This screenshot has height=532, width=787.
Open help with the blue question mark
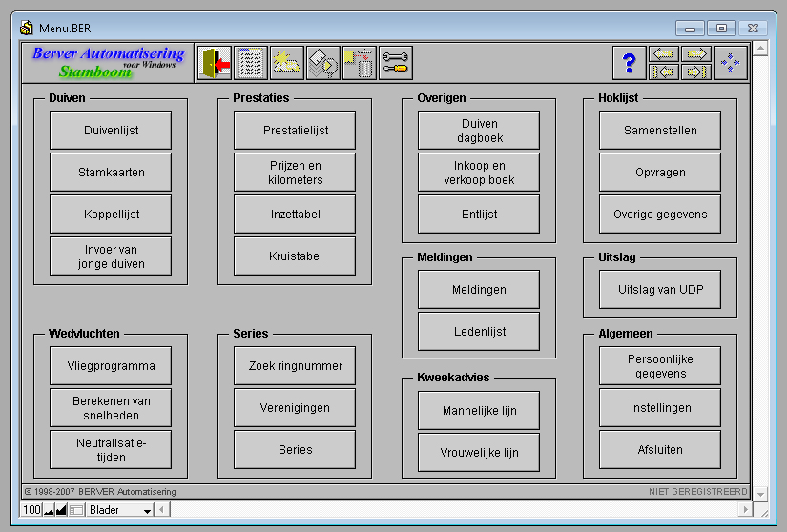629,63
